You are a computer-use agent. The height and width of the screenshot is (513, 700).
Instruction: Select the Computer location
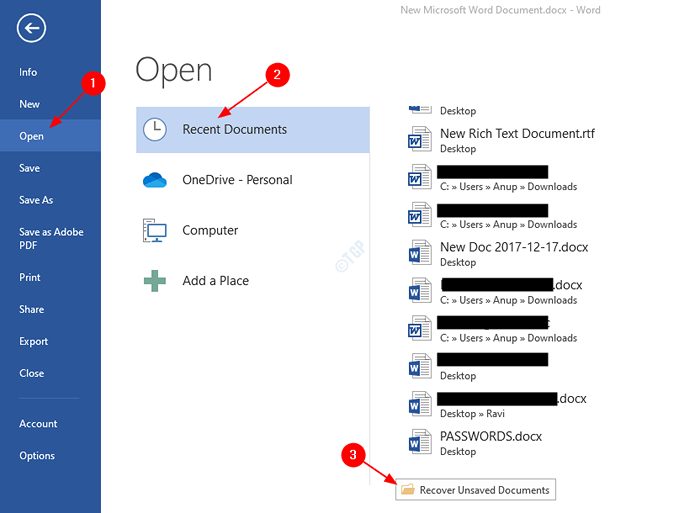tap(253, 230)
